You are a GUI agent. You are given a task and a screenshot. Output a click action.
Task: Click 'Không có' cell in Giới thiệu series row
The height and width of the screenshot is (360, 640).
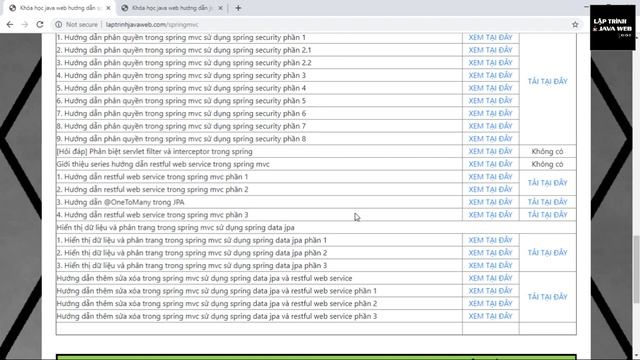(547, 164)
